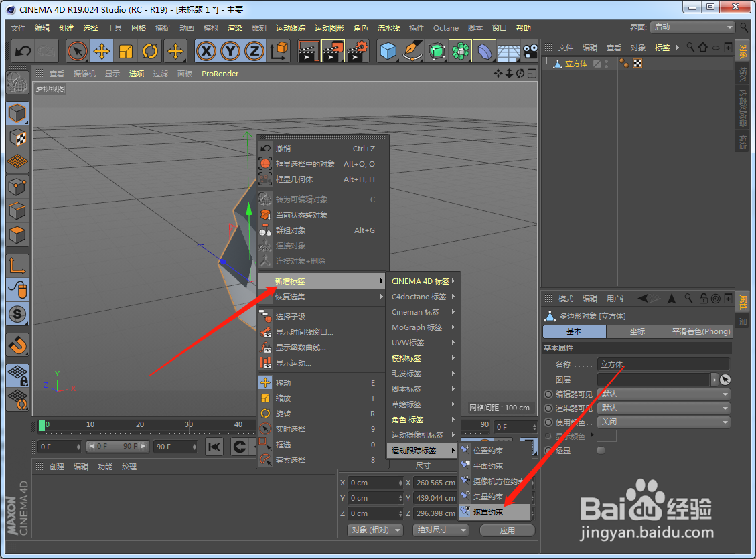This screenshot has height=559, width=756.
Task: Toggle Z axis lock
Action: [254, 51]
